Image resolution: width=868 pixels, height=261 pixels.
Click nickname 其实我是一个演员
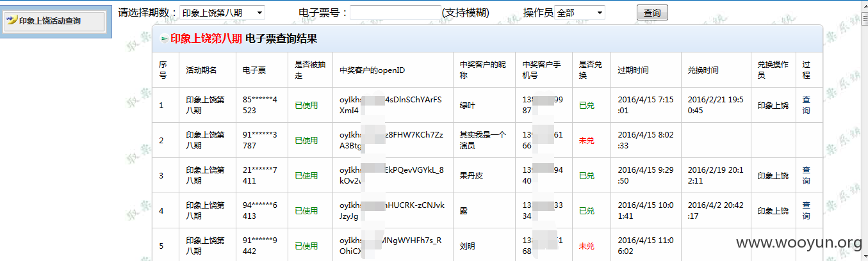pos(482,140)
